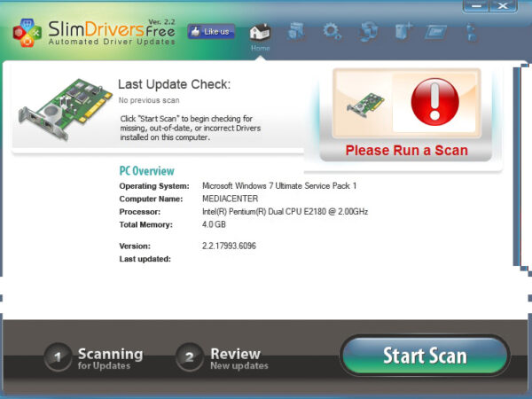
Task: Open the gear options toolbar icon
Action: 332,32
